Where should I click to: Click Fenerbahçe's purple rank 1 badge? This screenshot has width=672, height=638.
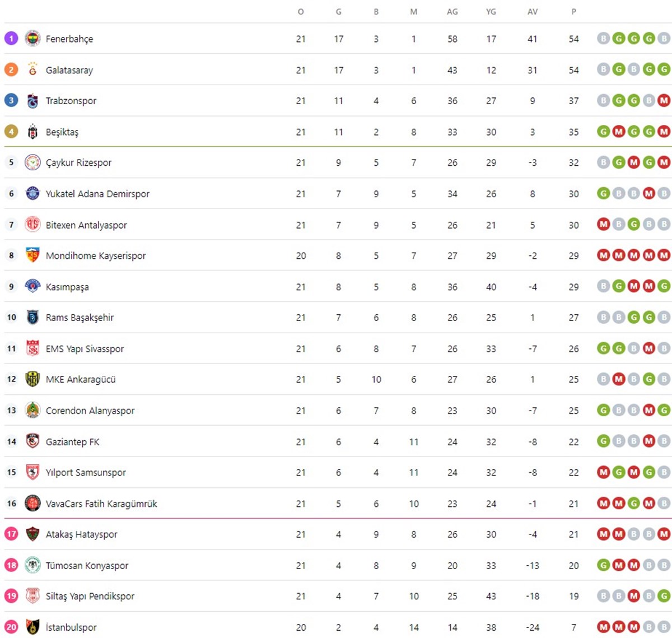[x=11, y=39]
